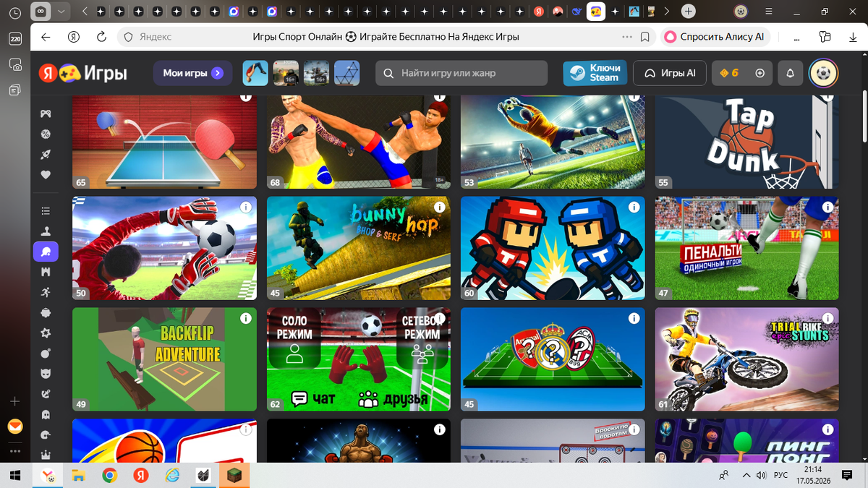Switch to the red Yandex Я tab
This screenshot has width=868, height=488.
coord(539,12)
